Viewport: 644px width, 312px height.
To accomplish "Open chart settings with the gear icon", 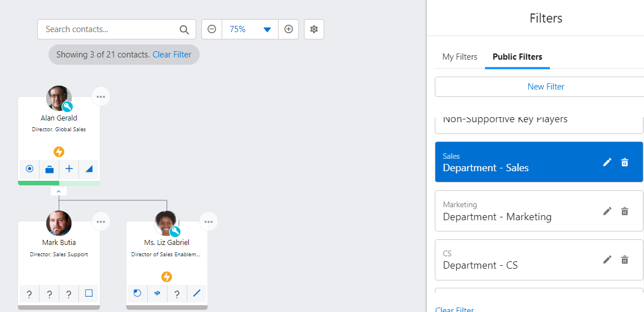I will coord(314,29).
